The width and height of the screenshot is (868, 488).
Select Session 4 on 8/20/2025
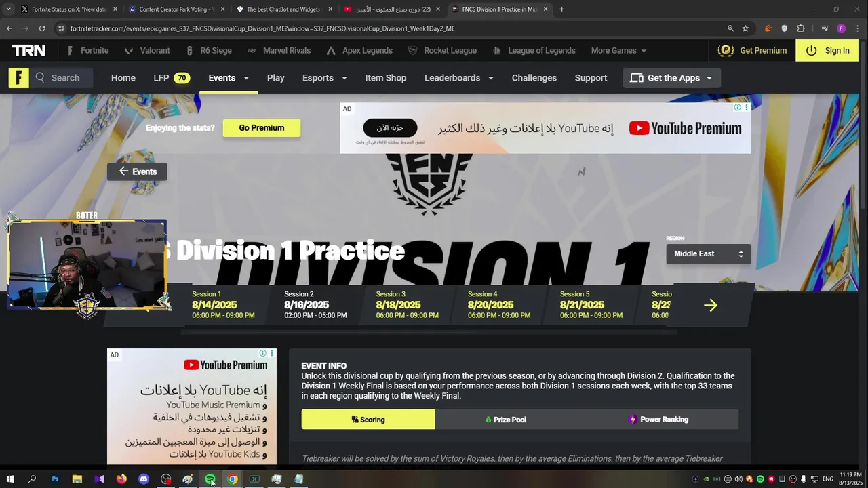pyautogui.click(x=499, y=305)
